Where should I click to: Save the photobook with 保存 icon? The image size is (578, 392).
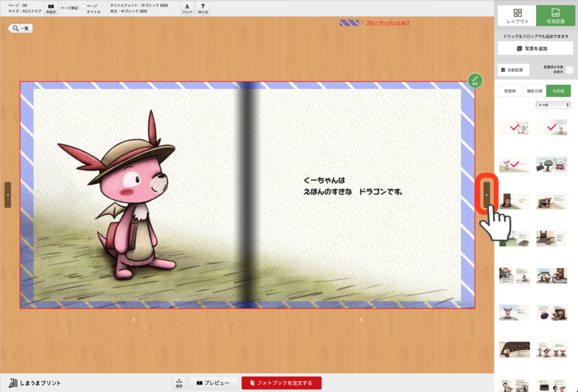[x=179, y=383]
